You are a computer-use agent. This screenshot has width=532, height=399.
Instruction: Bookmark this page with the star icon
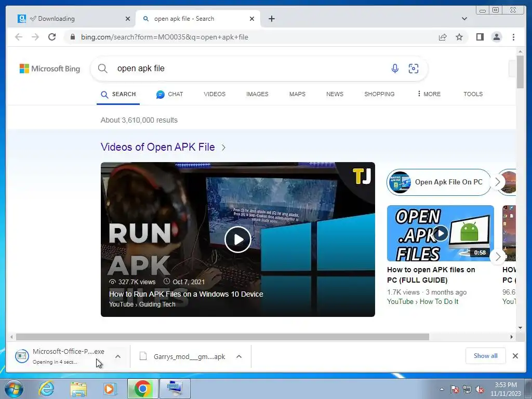tap(459, 37)
